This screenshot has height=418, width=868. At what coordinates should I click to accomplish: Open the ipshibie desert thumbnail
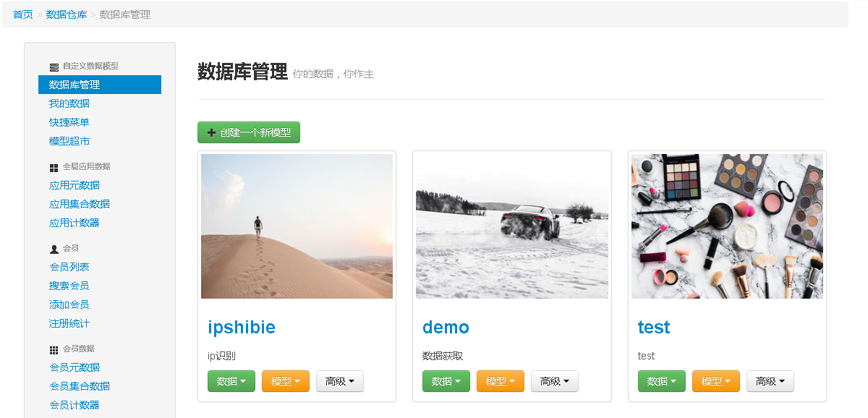coord(297,226)
